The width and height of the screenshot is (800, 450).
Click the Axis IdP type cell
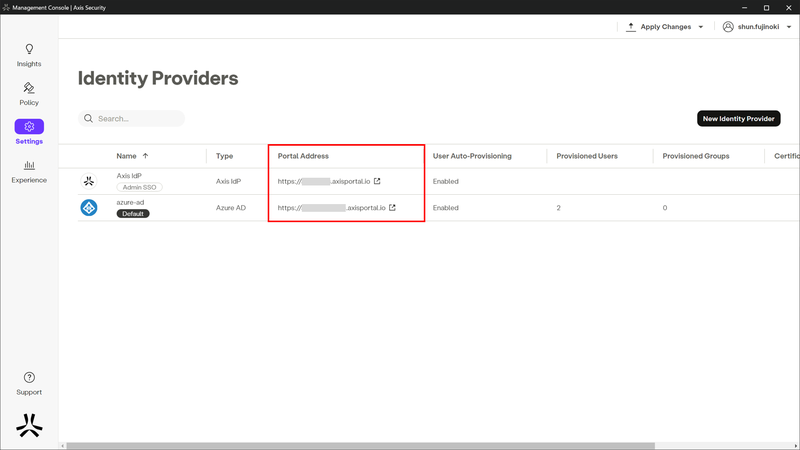tap(228, 181)
